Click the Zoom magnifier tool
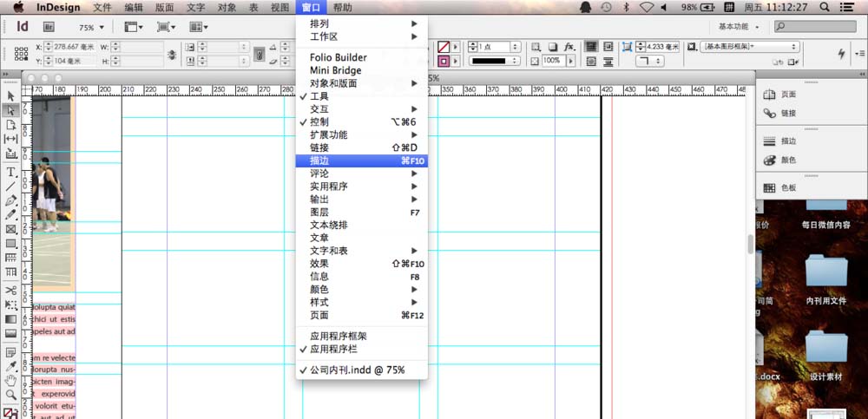 [11, 395]
